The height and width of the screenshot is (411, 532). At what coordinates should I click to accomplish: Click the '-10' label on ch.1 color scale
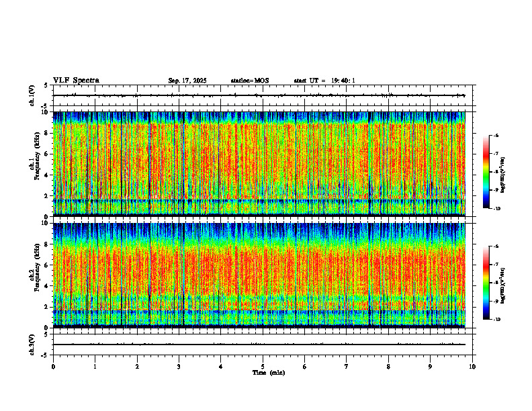point(496,209)
